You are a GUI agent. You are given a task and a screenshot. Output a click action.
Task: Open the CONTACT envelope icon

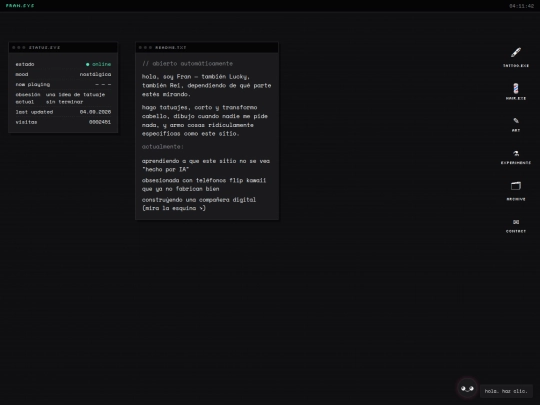[x=516, y=222]
